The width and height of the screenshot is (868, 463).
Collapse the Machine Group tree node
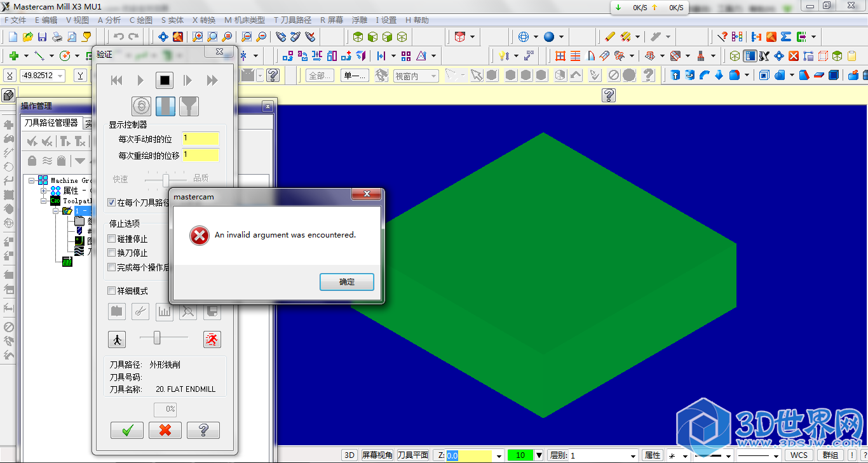pos(32,180)
